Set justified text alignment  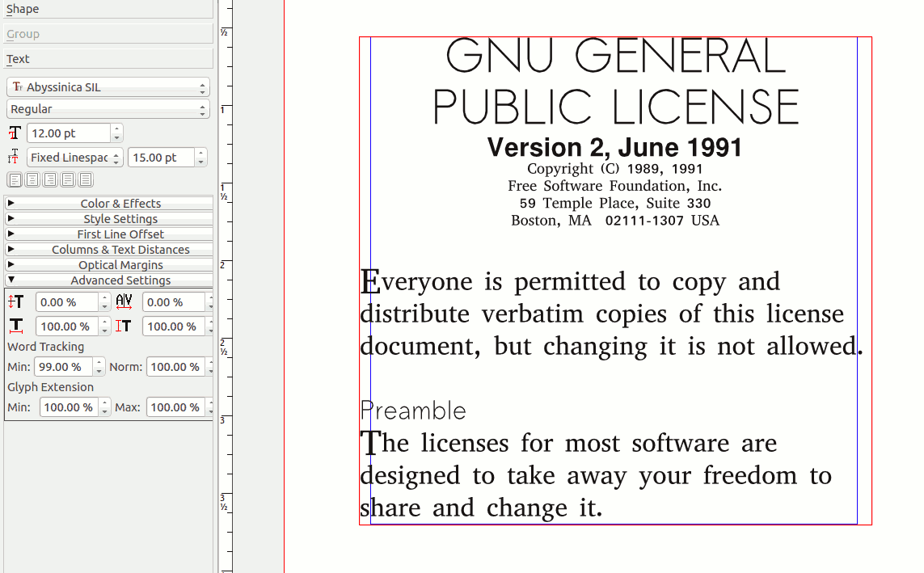[68, 179]
